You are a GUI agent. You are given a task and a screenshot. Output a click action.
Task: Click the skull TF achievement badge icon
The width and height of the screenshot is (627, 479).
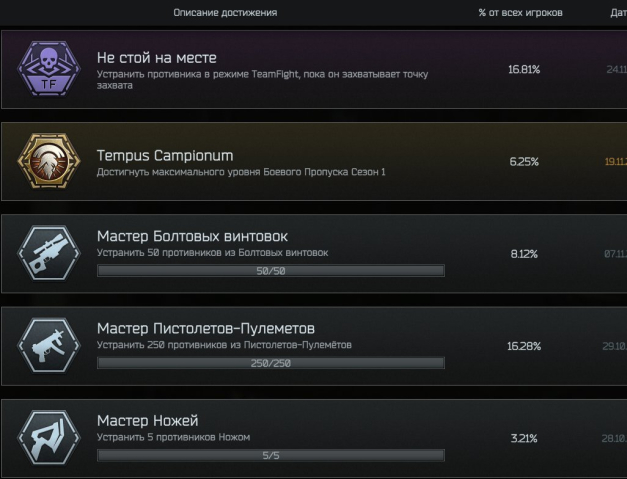click(x=49, y=69)
